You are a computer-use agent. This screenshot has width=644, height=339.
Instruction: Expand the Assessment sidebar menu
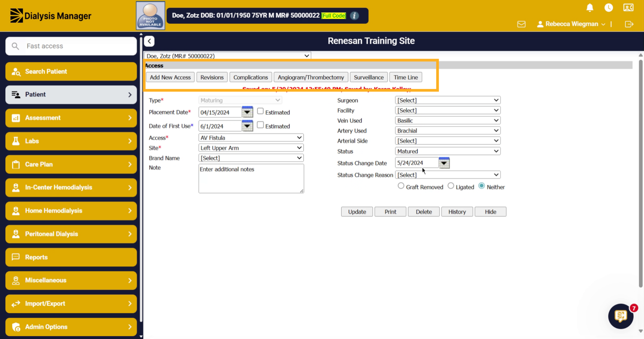pos(71,118)
